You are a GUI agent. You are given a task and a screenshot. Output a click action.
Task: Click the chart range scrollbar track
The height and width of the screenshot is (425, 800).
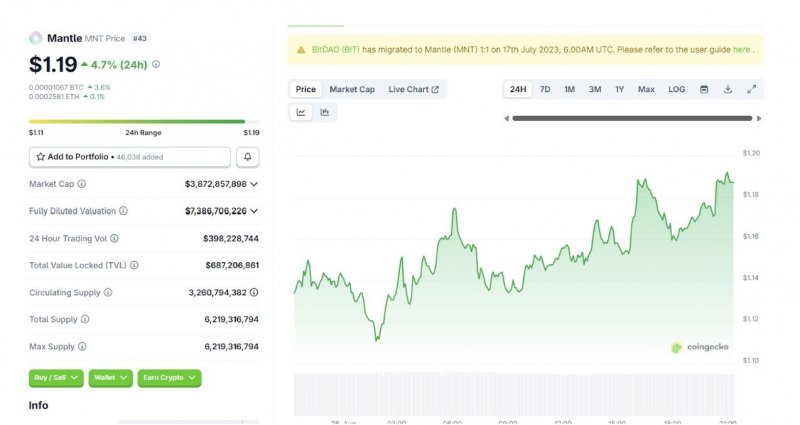632,118
